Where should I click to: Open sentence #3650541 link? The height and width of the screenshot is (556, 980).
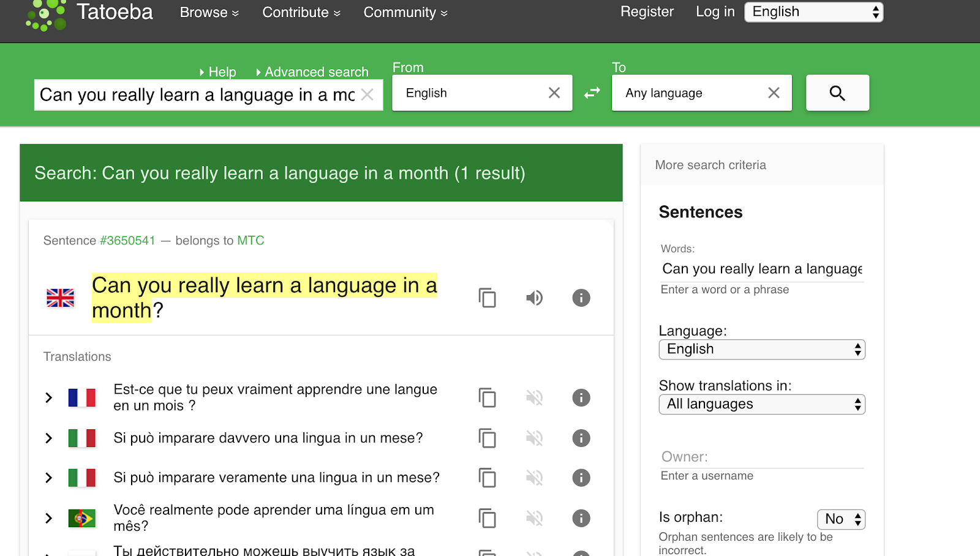pyautogui.click(x=127, y=241)
